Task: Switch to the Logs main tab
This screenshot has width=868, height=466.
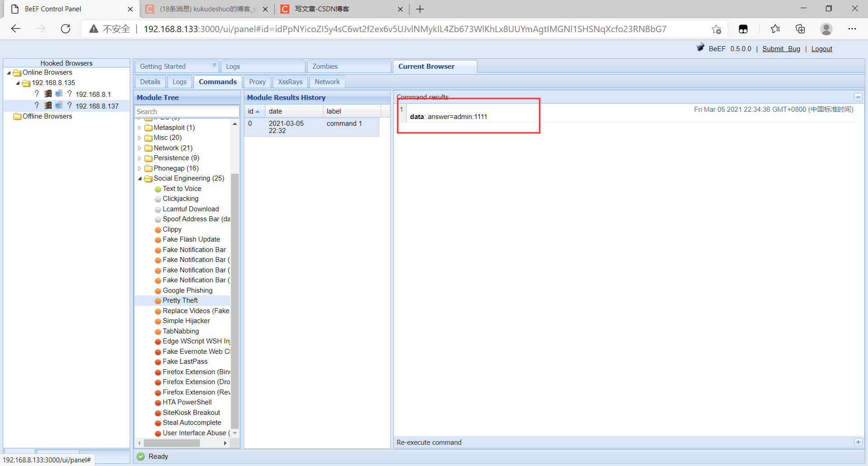Action: (263, 67)
